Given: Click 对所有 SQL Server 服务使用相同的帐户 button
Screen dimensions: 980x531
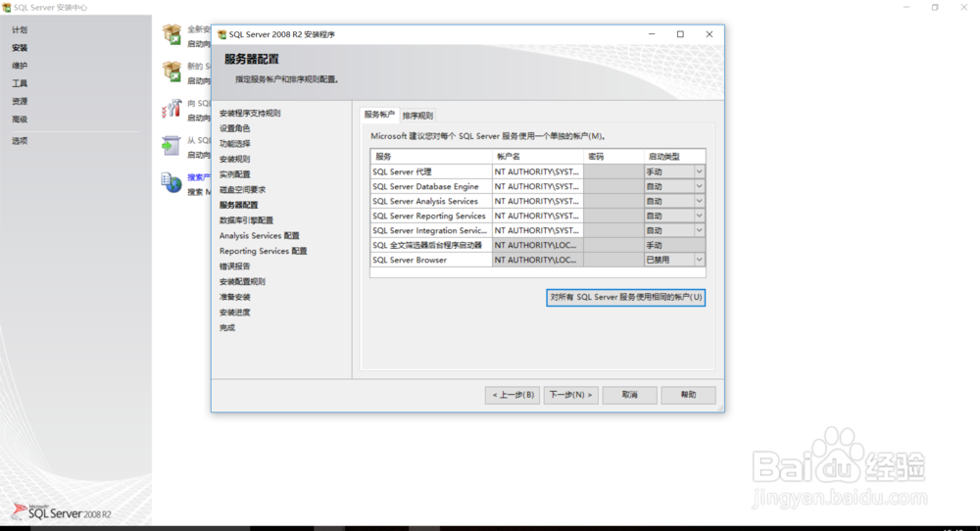Looking at the screenshot, I should [x=625, y=298].
